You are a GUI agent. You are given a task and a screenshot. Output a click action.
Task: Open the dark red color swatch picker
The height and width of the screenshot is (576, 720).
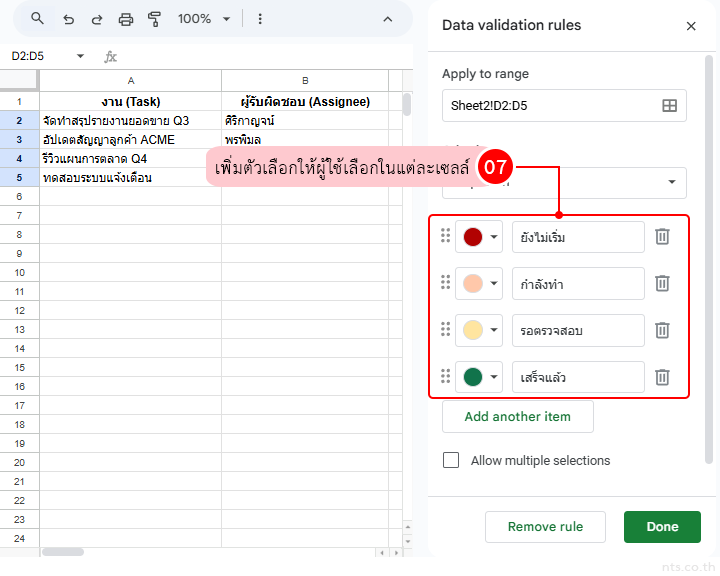tap(479, 237)
